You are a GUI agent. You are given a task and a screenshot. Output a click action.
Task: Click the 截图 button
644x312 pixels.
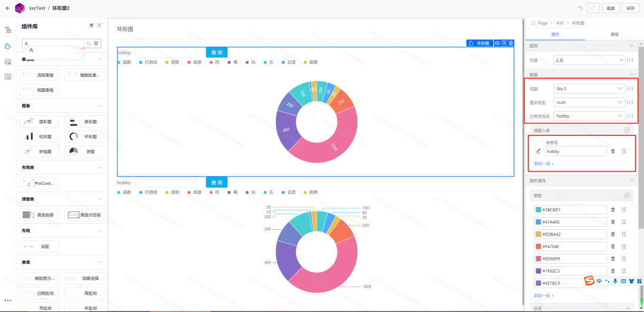point(611,8)
